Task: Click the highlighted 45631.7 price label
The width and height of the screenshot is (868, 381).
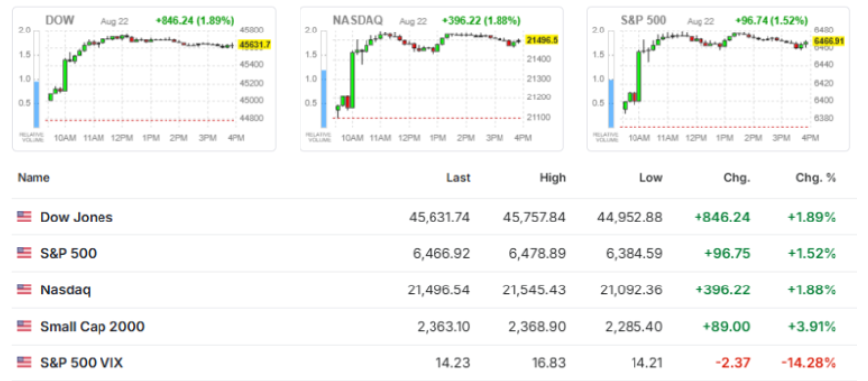Action: click(x=254, y=45)
